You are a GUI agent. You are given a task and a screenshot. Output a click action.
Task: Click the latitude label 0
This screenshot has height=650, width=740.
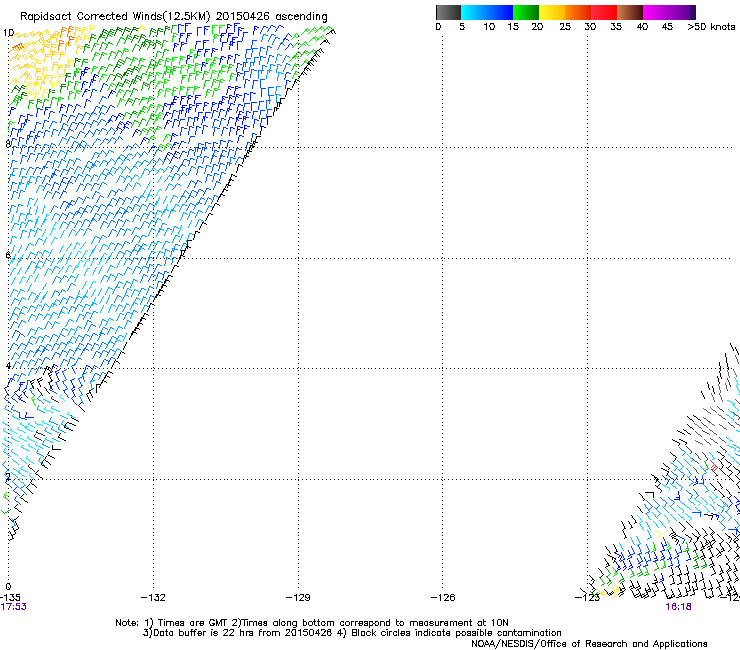[8, 587]
